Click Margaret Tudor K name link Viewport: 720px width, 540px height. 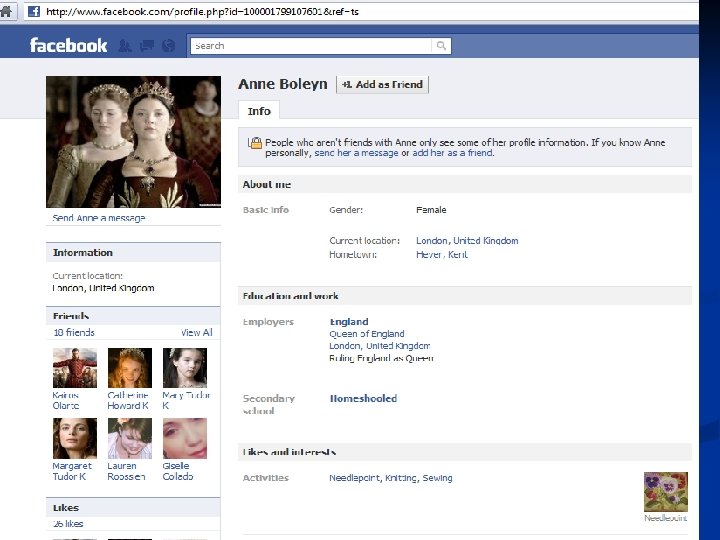pyautogui.click(x=72, y=471)
